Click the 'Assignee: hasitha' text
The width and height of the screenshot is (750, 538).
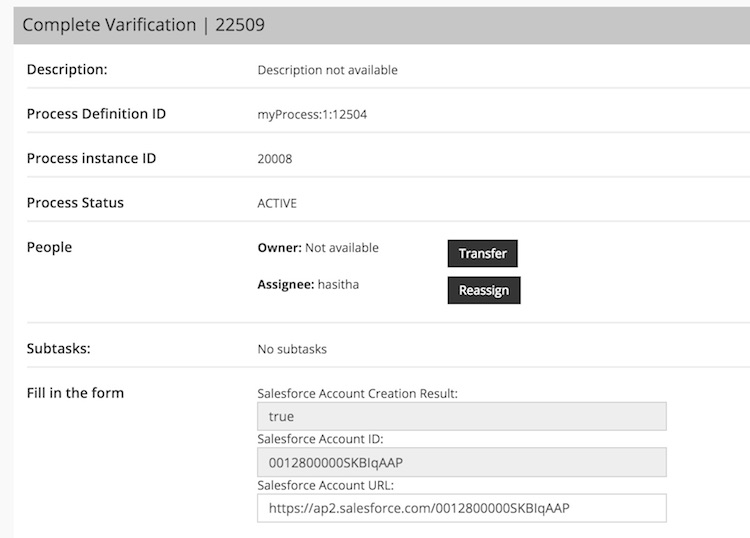click(x=308, y=285)
